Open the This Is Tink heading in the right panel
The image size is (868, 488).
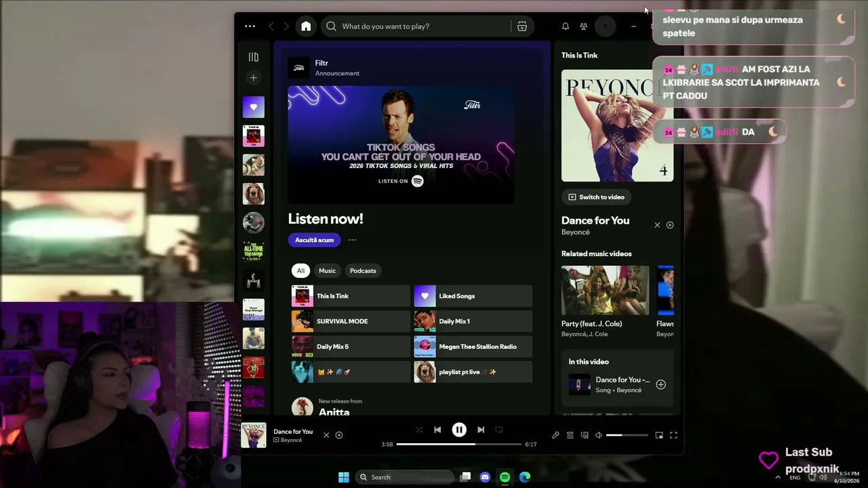coord(579,56)
